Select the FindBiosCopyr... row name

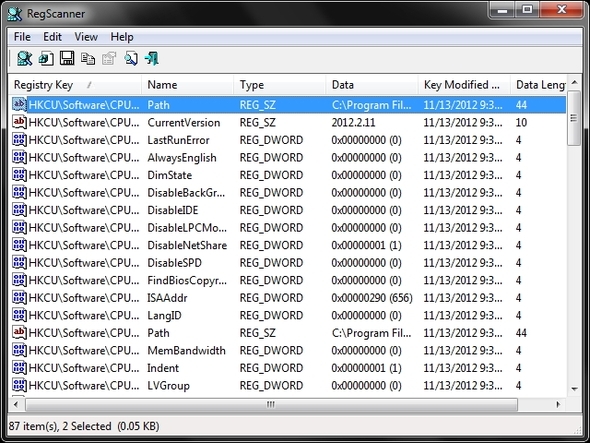pyautogui.click(x=187, y=280)
